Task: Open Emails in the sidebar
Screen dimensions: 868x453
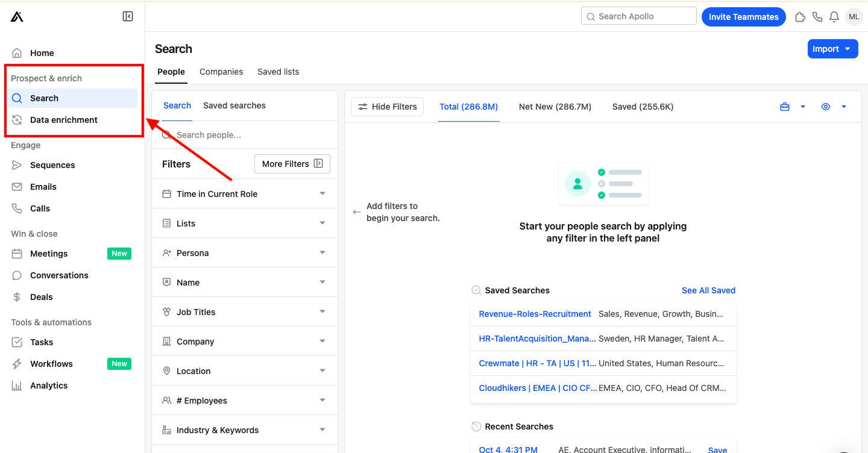Action: tap(72, 187)
